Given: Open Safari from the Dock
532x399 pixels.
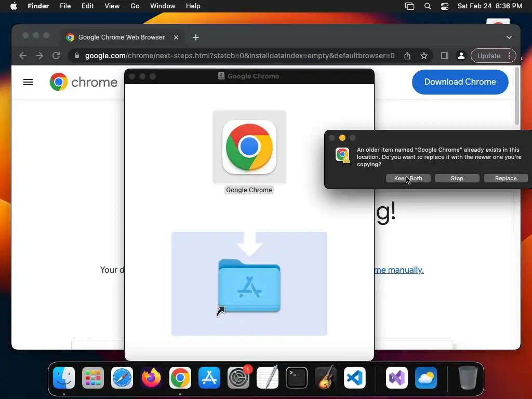Looking at the screenshot, I should (122, 378).
